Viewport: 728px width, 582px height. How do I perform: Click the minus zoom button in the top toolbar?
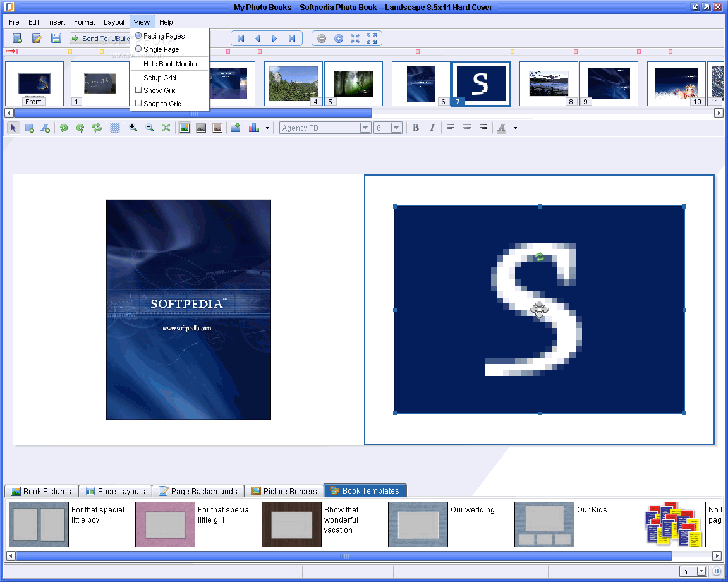322,39
